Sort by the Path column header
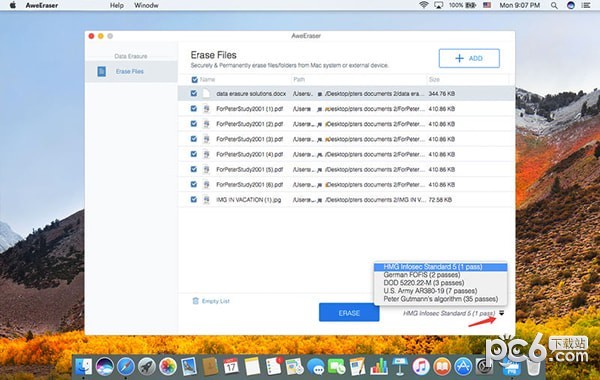The width and height of the screenshot is (600, 380). [299, 80]
